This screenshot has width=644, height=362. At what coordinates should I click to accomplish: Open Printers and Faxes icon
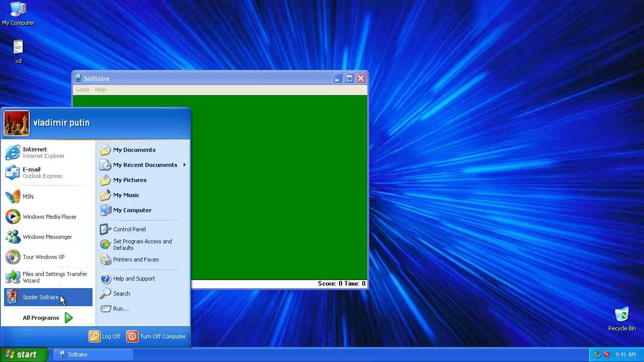[x=105, y=259]
